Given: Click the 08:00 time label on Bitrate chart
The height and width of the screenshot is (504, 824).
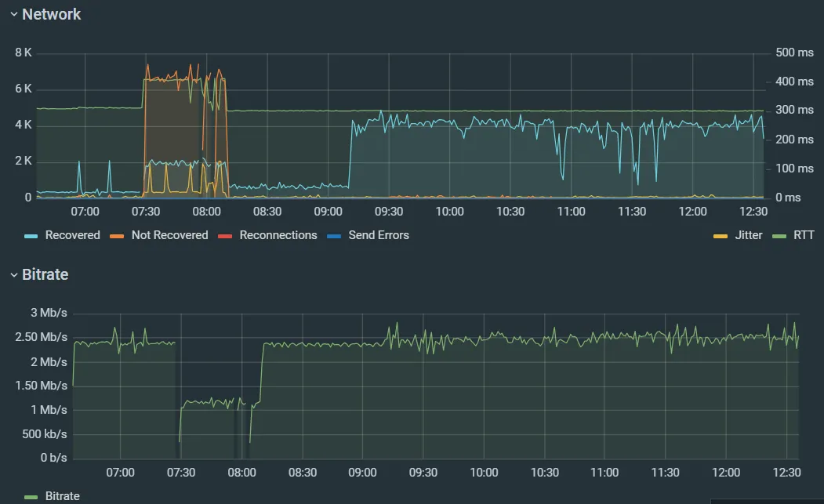Looking at the screenshot, I should (241, 472).
